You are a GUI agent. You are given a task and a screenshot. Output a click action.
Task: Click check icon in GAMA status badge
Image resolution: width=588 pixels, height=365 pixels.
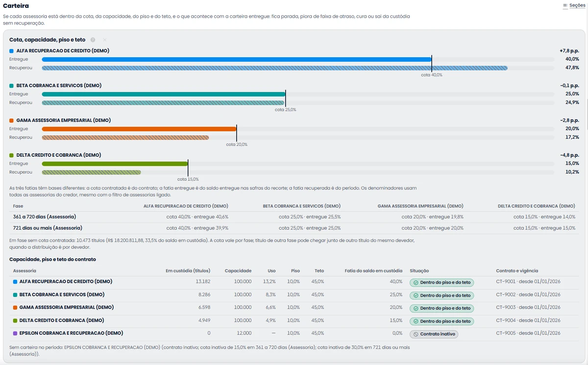[x=416, y=309]
